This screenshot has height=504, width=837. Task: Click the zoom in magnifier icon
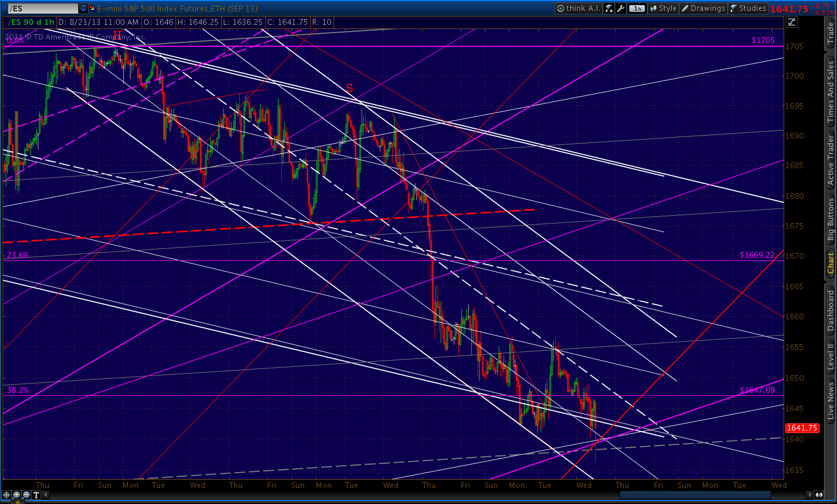click(x=17, y=495)
